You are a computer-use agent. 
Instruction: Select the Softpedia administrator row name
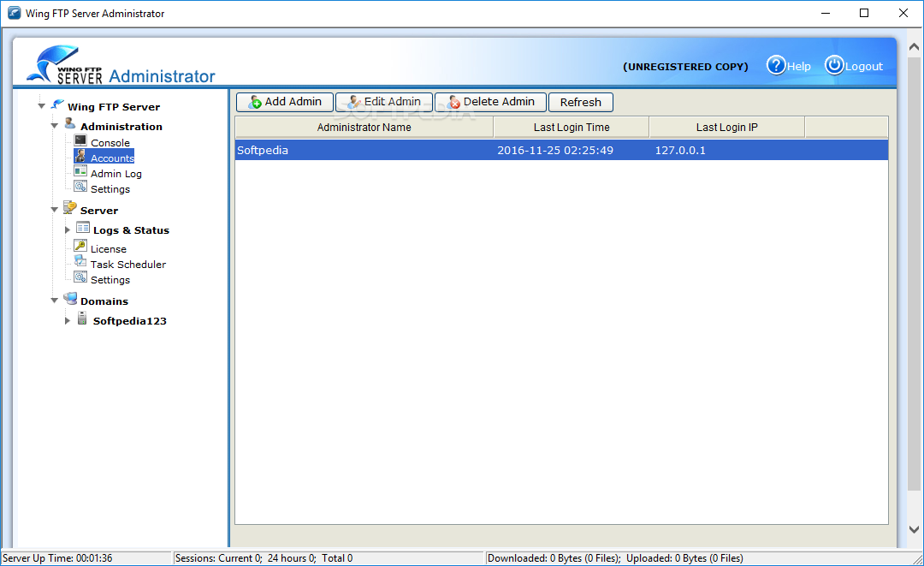click(x=263, y=151)
